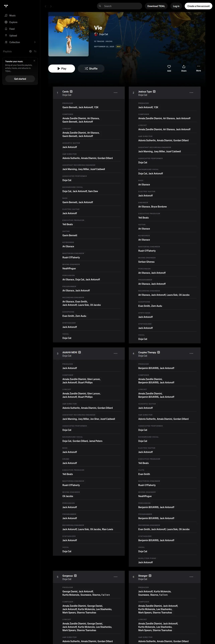This screenshot has height=644, width=215.
Task: Open the Vie album cover art
Action: coord(68,36)
